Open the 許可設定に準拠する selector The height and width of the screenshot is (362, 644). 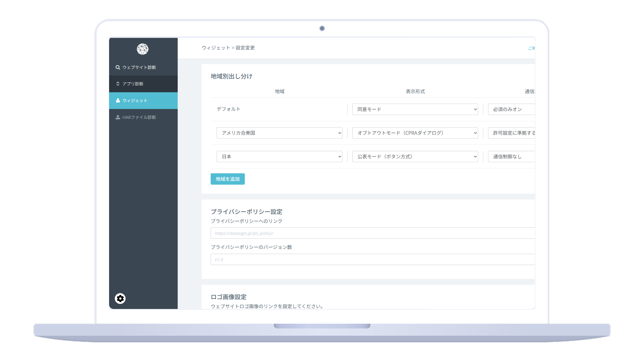coord(511,133)
